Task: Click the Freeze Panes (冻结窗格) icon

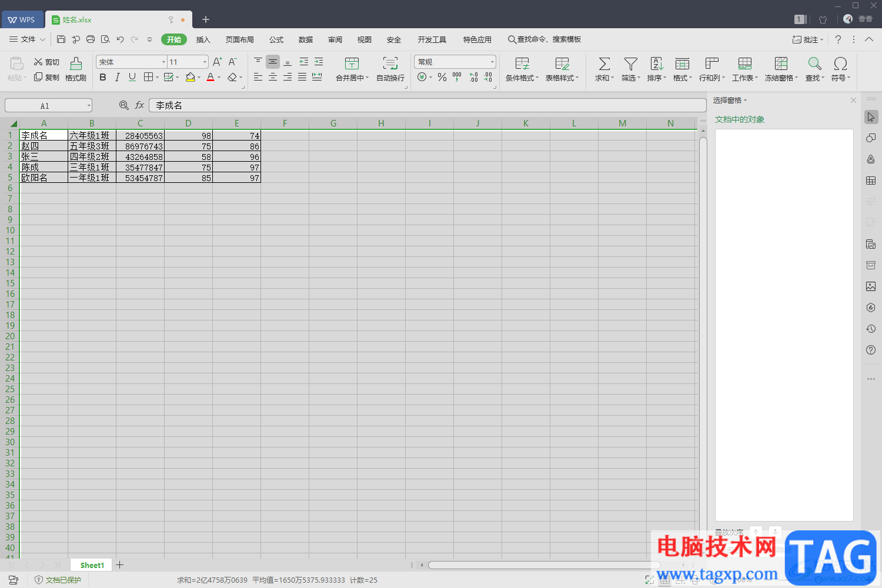Action: tap(781, 64)
